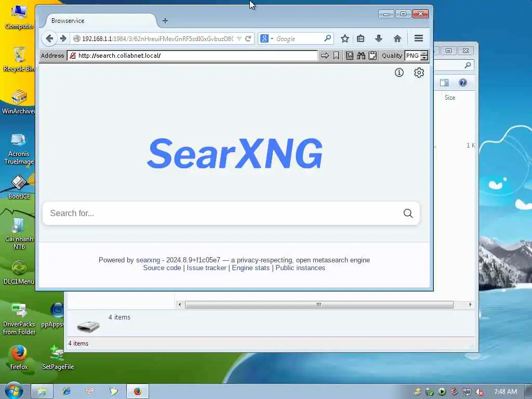Click the magnifier in the Google search box
532x399 pixels.
pyautogui.click(x=327, y=38)
